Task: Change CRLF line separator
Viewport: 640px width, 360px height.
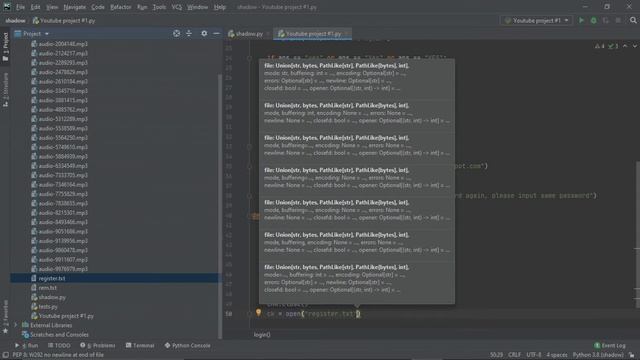Action: pos(514,355)
